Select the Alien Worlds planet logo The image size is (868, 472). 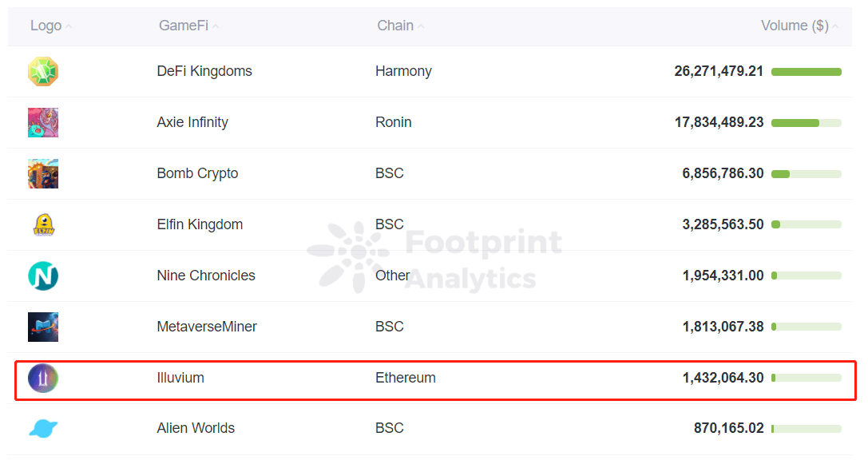click(x=43, y=429)
